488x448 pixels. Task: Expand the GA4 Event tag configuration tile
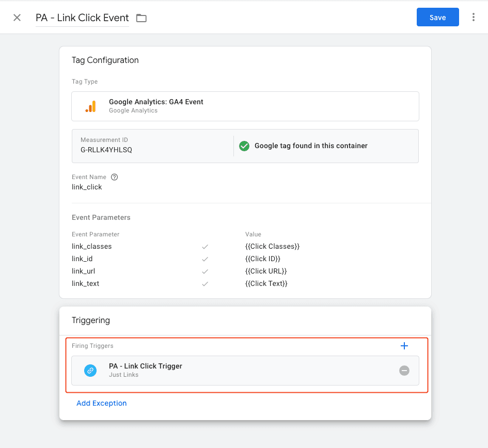pyautogui.click(x=245, y=106)
